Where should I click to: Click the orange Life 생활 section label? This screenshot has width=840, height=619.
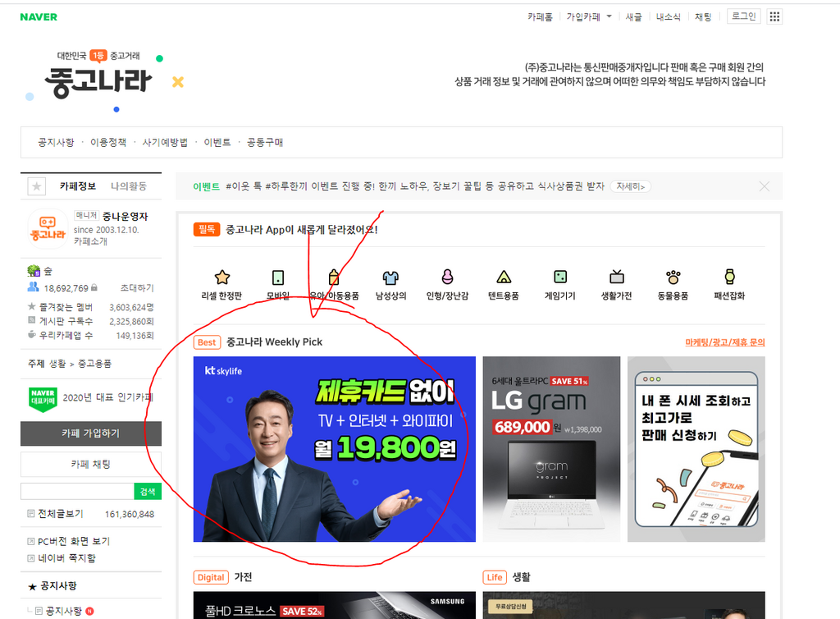point(507,577)
